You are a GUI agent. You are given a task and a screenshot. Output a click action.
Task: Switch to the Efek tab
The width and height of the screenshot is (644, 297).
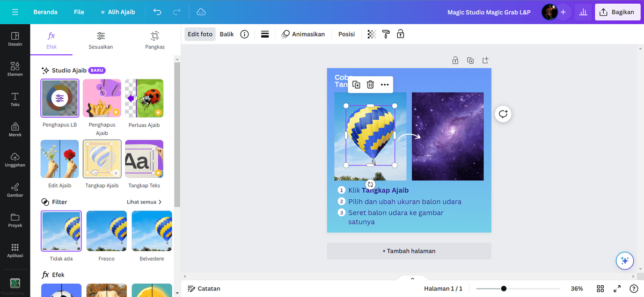click(x=52, y=41)
